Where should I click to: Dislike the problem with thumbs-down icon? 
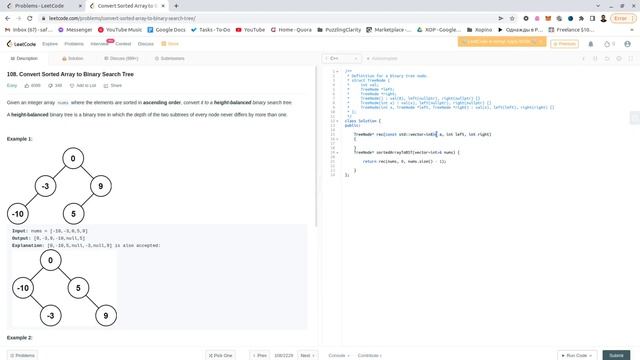[55, 86]
